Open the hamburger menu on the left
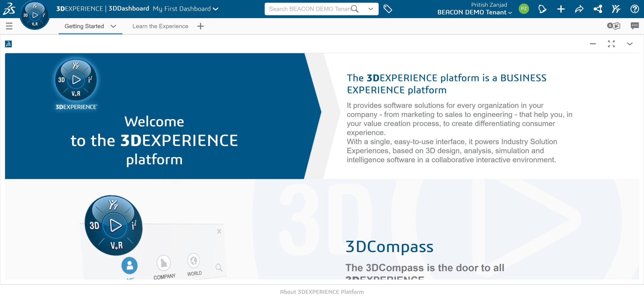 9,26
